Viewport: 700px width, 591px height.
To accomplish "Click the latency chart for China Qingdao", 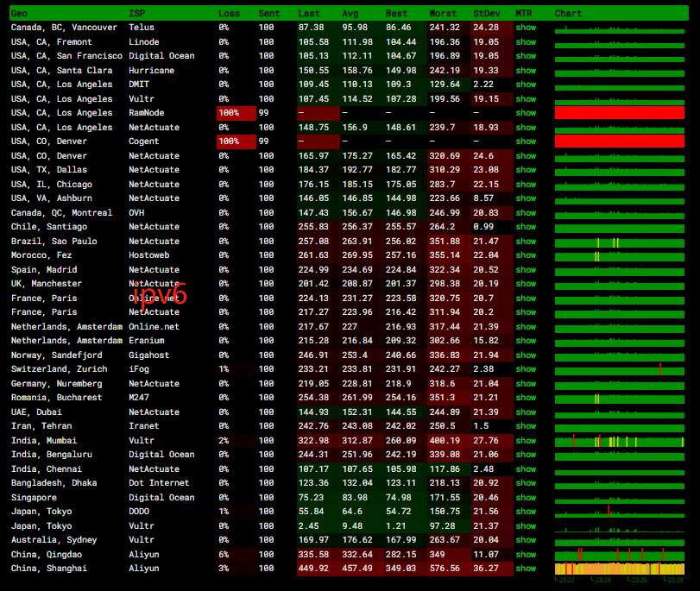I will [620, 555].
